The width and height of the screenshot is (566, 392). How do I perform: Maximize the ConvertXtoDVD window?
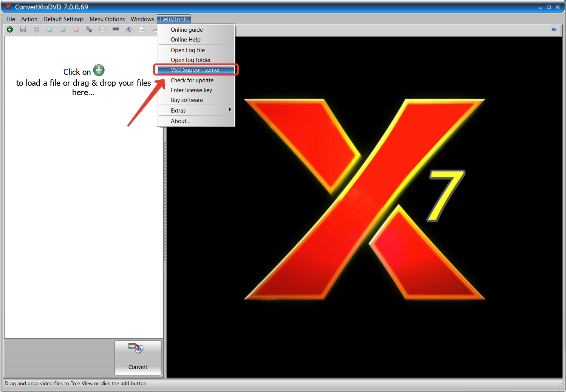[549, 7]
